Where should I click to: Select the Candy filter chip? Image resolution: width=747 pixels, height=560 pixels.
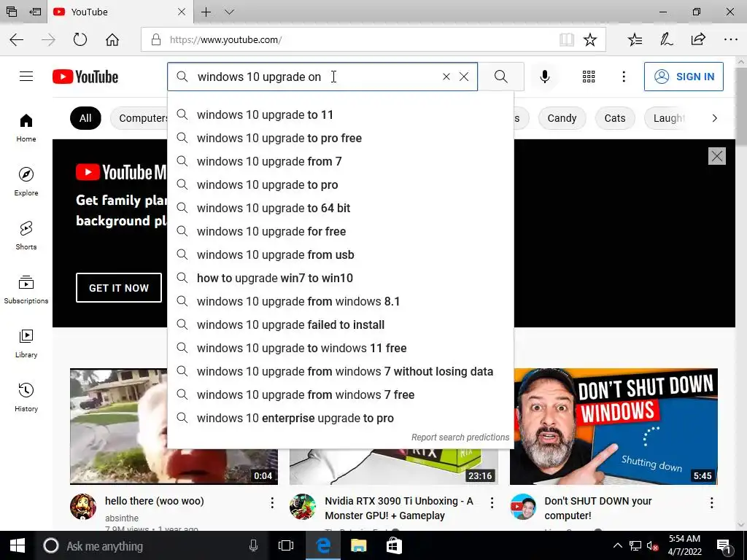[562, 118]
